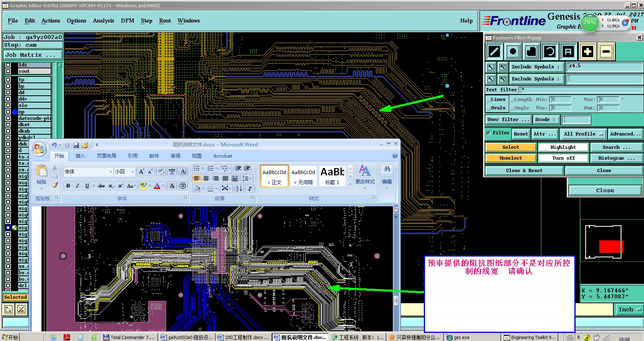Apply strikethrough in Word ribbon
The width and height of the screenshot is (644, 341).
click(x=101, y=186)
